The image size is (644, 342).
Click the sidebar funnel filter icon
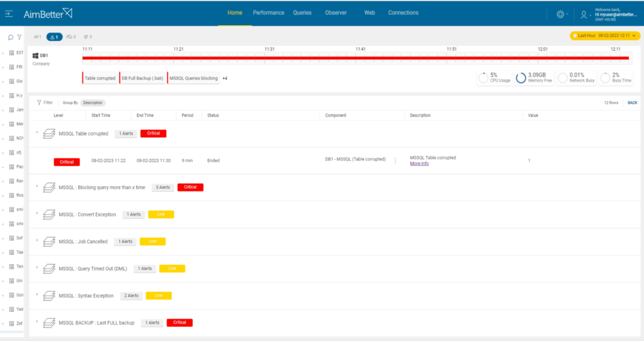point(19,37)
